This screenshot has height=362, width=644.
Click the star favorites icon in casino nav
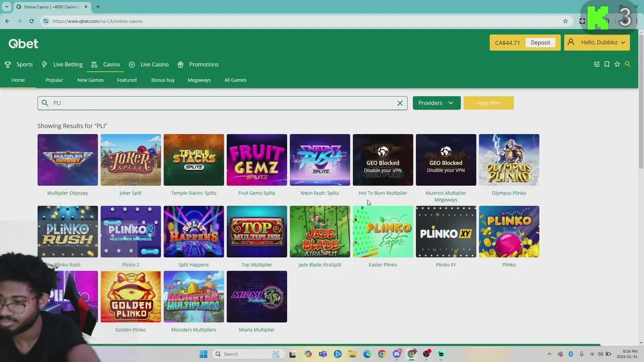[x=617, y=64]
